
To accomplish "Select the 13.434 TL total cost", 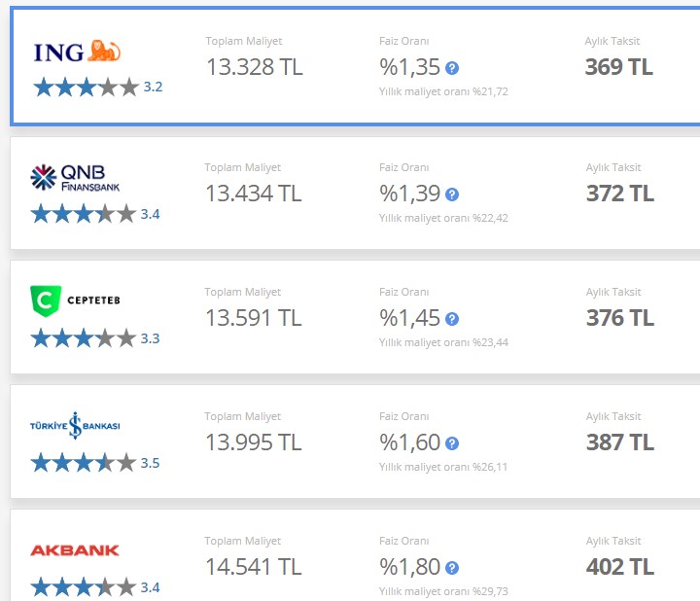I will (x=253, y=194).
